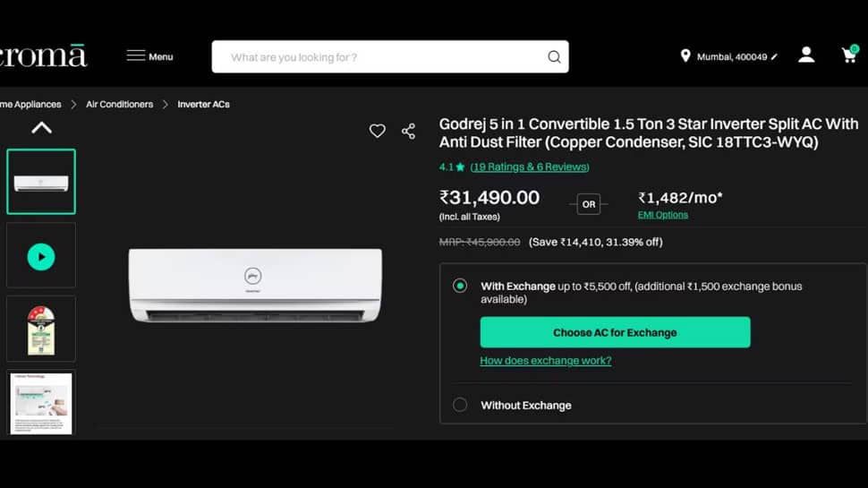The width and height of the screenshot is (868, 488).
Task: Go to Air Conditioners breadcrumb
Action: (x=120, y=104)
